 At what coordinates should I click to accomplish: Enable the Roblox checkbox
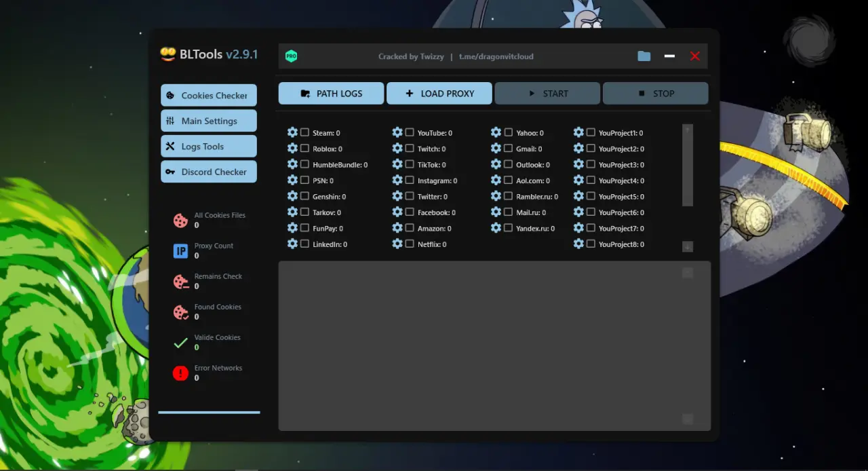pyautogui.click(x=304, y=148)
